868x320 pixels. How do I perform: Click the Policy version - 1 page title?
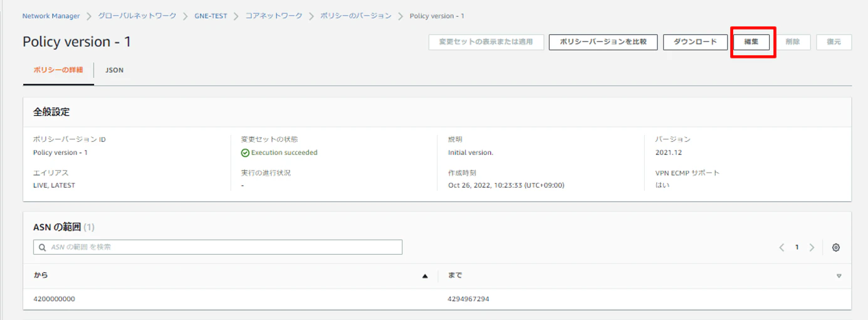pos(77,42)
